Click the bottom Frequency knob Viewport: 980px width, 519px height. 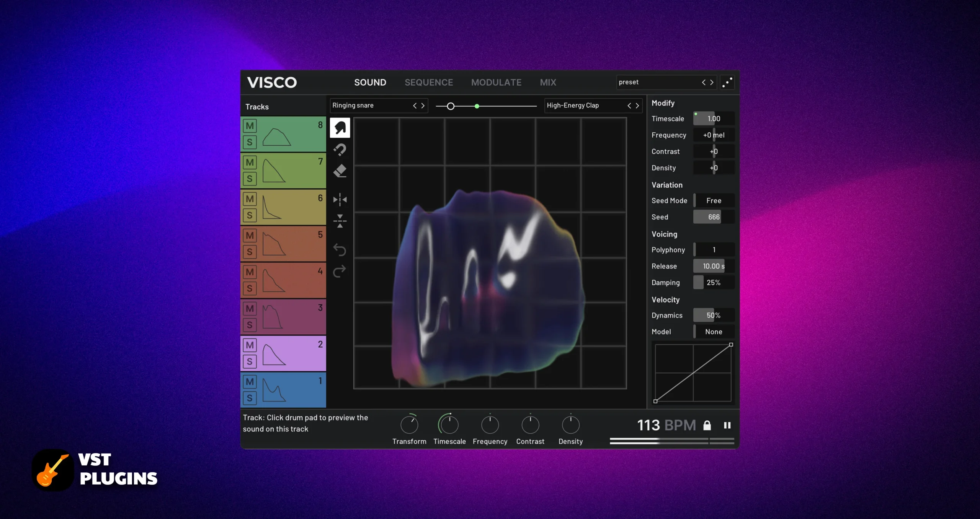pos(490,425)
